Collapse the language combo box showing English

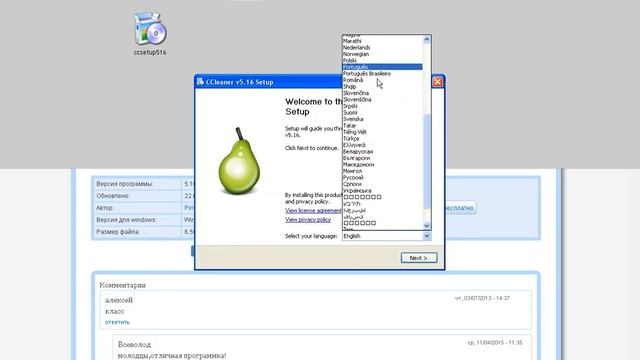[x=386, y=236]
